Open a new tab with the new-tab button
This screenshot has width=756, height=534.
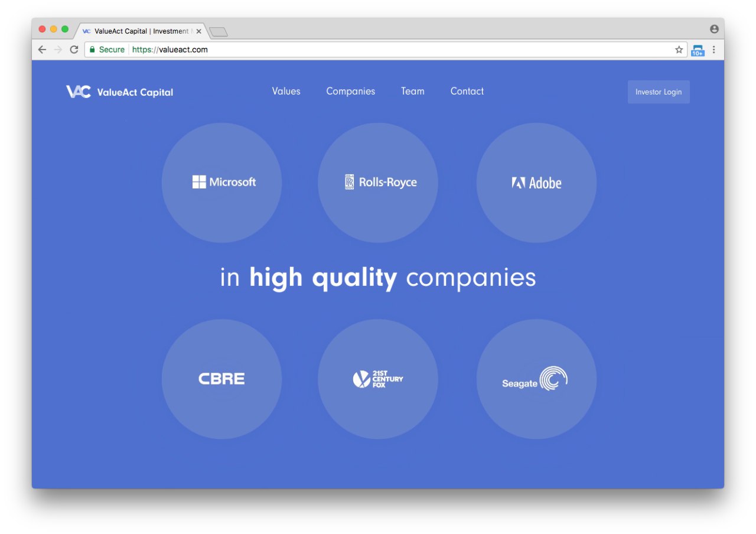pos(218,32)
